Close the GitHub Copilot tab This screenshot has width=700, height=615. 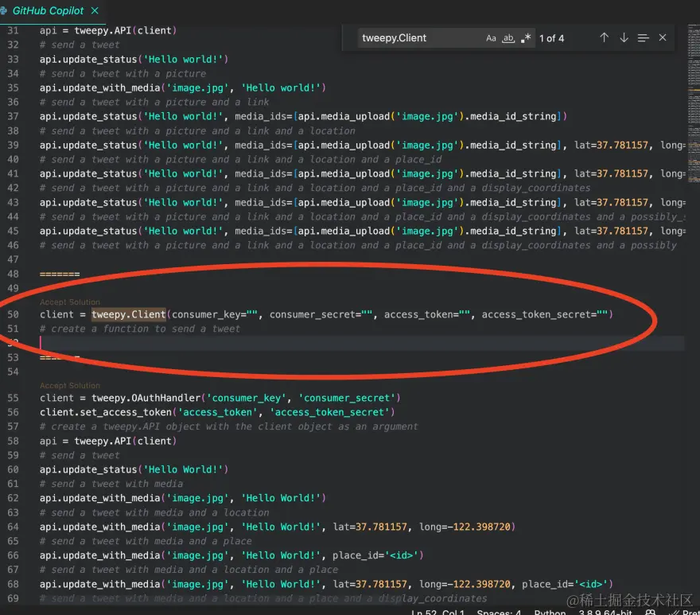95,10
